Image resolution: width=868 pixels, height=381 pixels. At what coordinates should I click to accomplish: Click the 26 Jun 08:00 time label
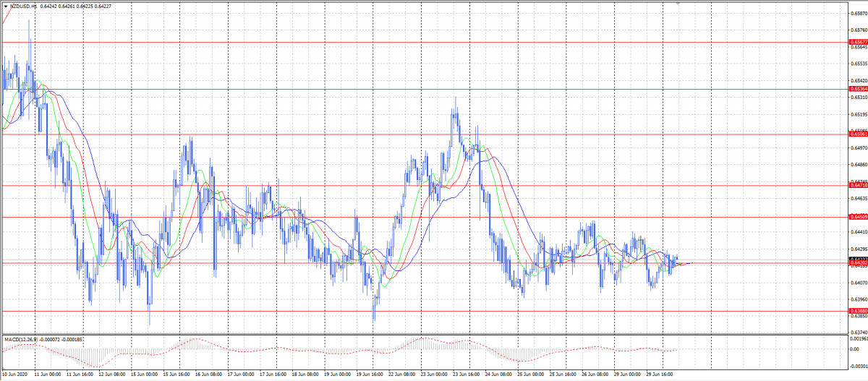pos(595,375)
